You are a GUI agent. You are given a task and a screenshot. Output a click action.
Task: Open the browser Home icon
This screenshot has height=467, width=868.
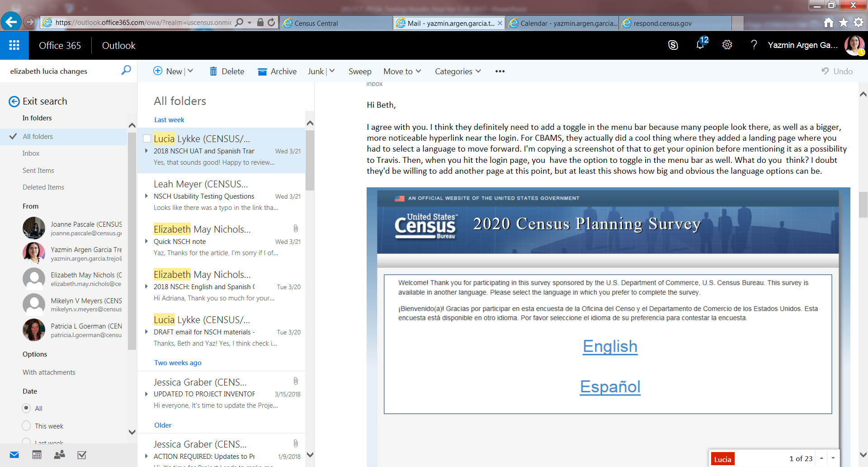coord(828,22)
